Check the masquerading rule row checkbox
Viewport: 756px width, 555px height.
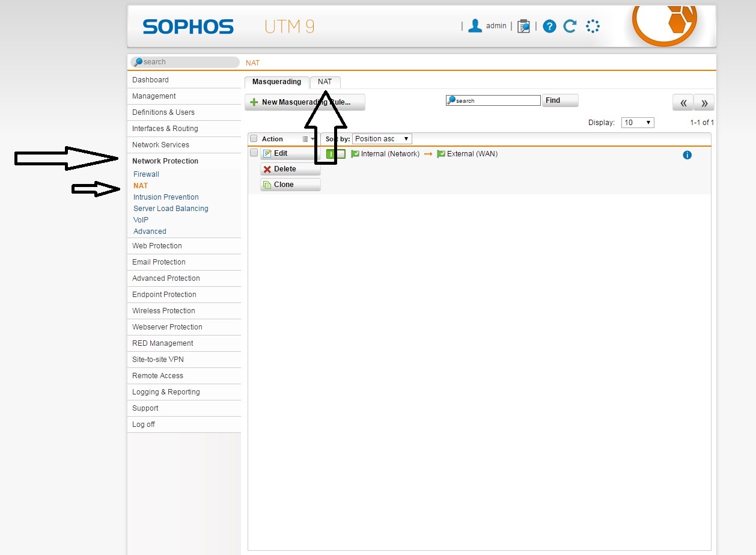point(254,153)
